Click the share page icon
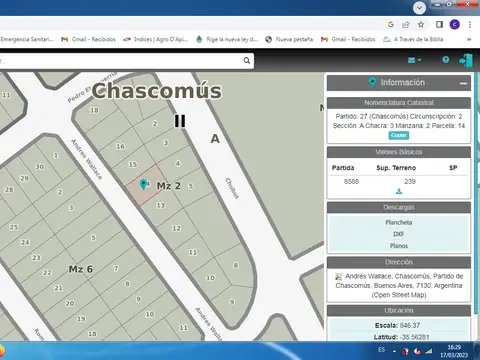Viewport: 480px width, 360px height. [406, 24]
